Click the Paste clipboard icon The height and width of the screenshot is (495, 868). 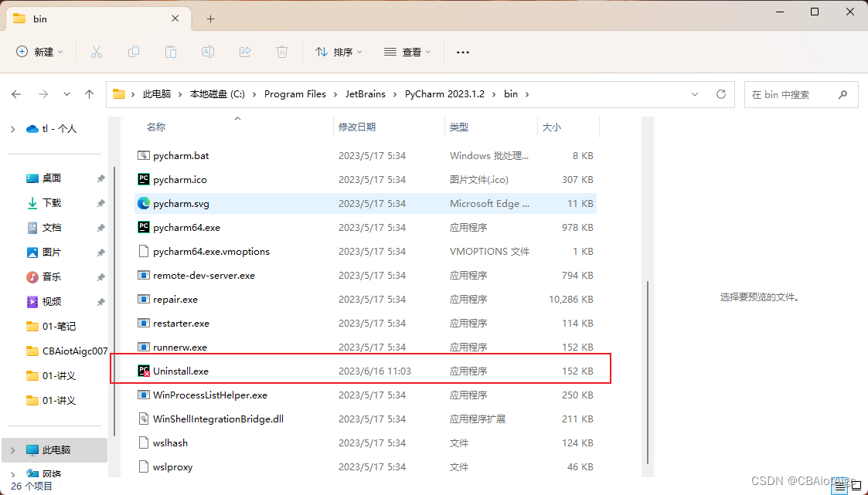pyautogui.click(x=171, y=52)
